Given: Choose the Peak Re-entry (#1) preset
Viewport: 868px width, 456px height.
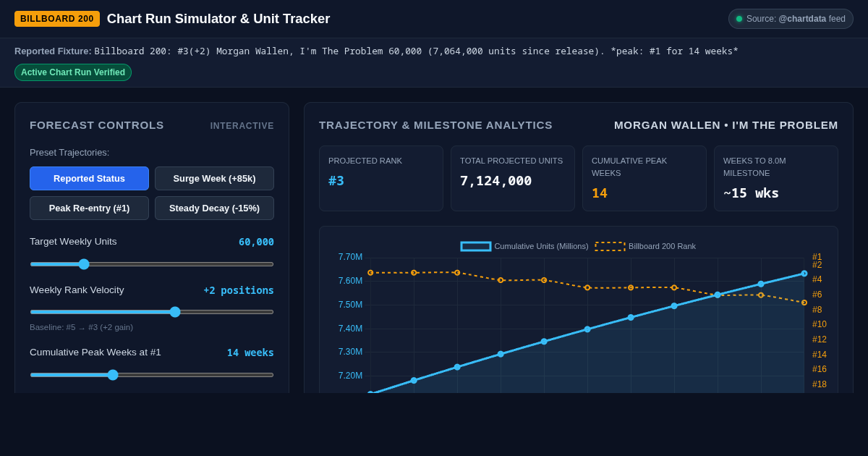Looking at the screenshot, I should [x=89, y=208].
